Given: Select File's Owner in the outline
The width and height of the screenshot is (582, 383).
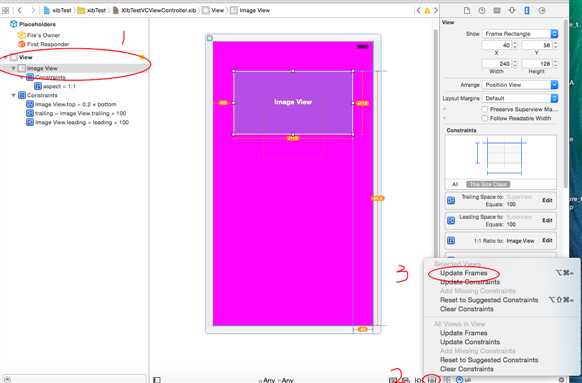Looking at the screenshot, I should [39, 35].
